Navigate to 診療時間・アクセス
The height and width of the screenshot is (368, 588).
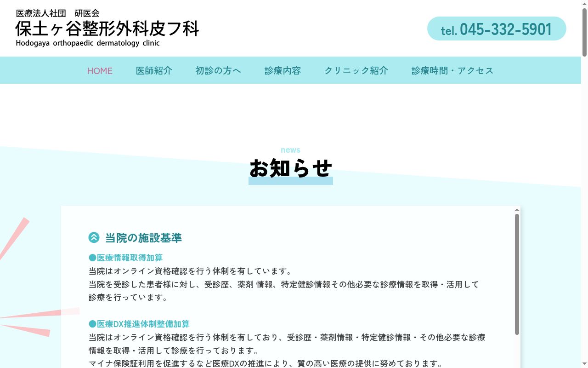click(452, 71)
